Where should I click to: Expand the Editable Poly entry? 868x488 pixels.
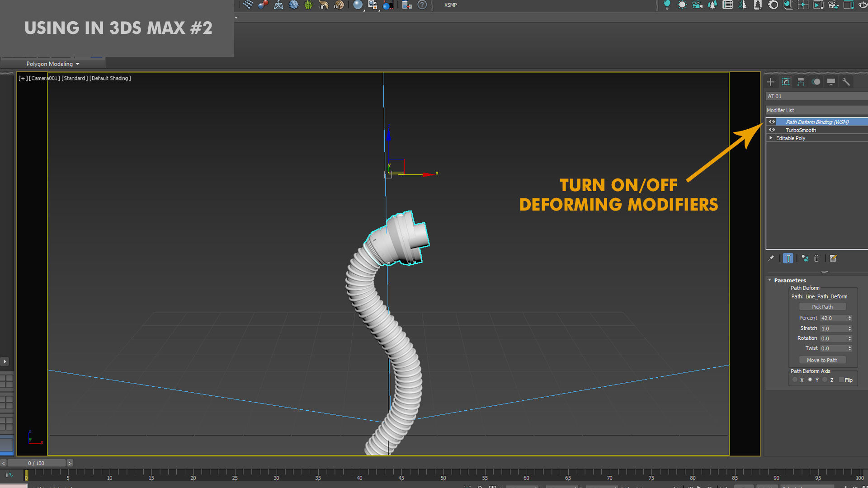tap(771, 138)
